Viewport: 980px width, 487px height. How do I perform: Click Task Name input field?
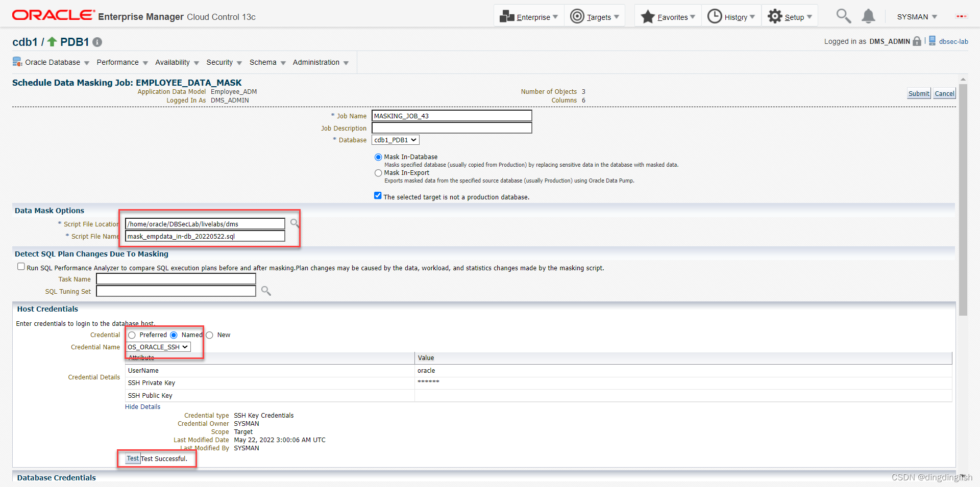click(176, 279)
